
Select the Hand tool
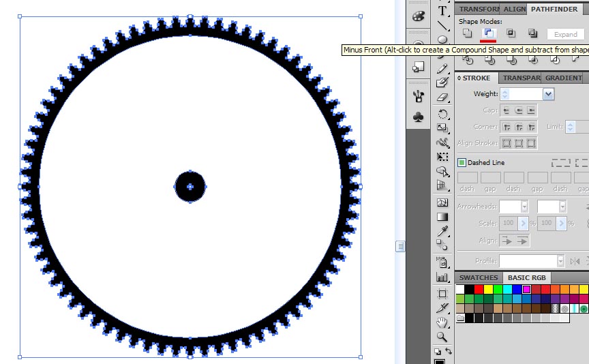click(x=442, y=322)
